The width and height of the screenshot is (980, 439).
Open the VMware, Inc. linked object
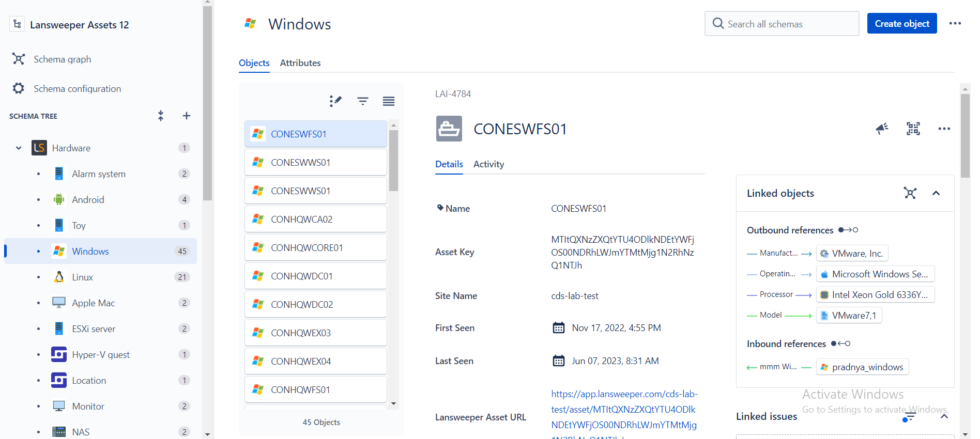(x=852, y=254)
